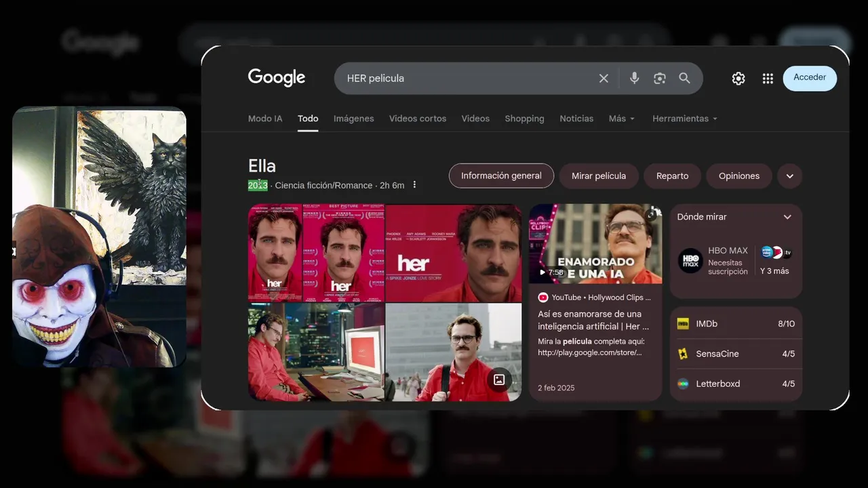Click the Letterboxd icon

click(x=683, y=384)
